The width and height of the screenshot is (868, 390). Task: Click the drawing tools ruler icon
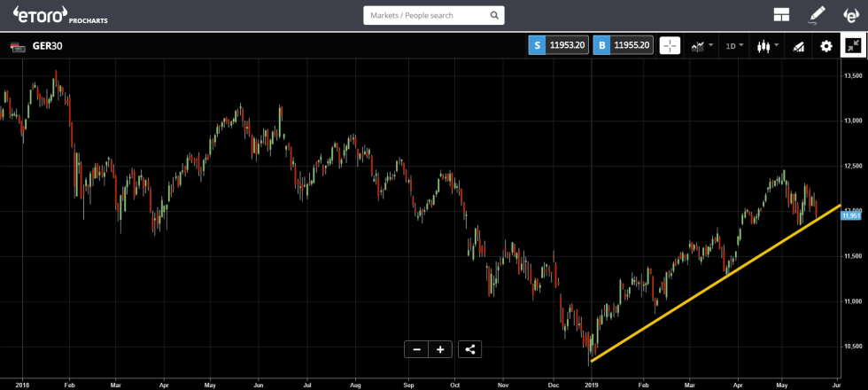coord(798,46)
